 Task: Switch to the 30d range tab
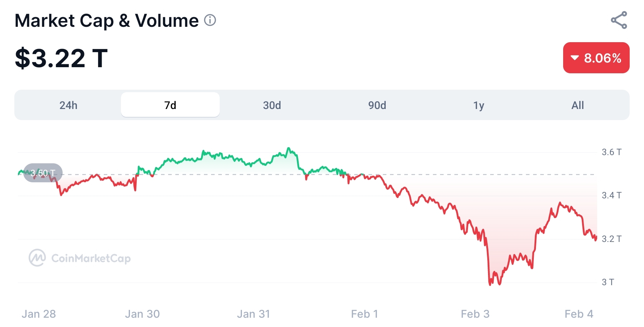click(x=272, y=105)
